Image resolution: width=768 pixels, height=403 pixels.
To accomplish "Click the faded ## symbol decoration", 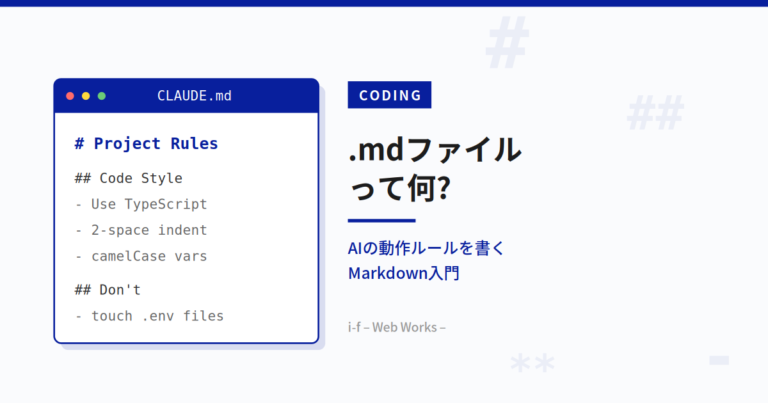I will (x=655, y=113).
